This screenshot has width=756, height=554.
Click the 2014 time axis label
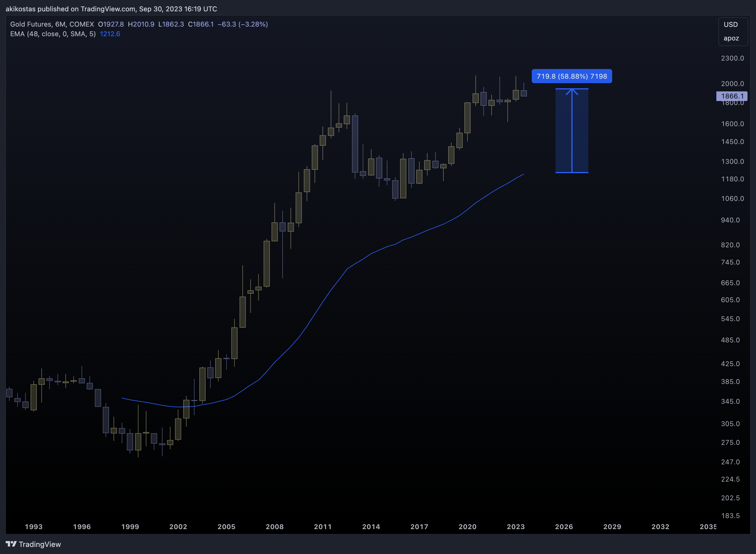click(371, 527)
